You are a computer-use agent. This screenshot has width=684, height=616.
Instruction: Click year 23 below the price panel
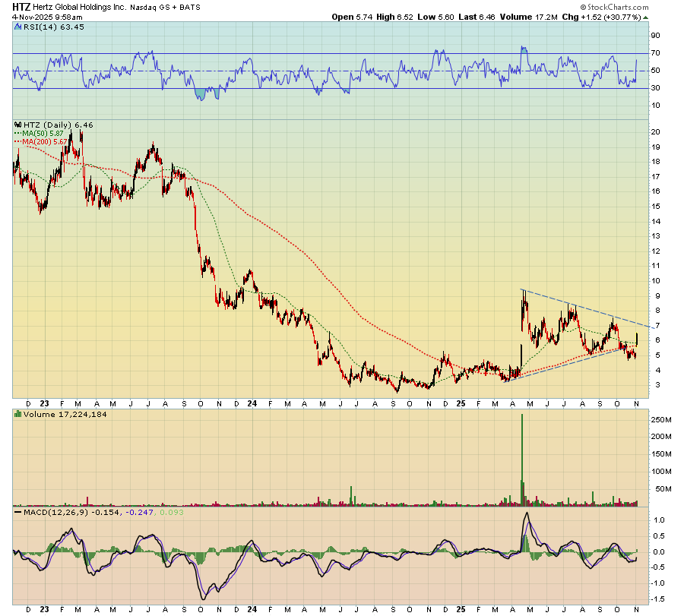point(45,403)
